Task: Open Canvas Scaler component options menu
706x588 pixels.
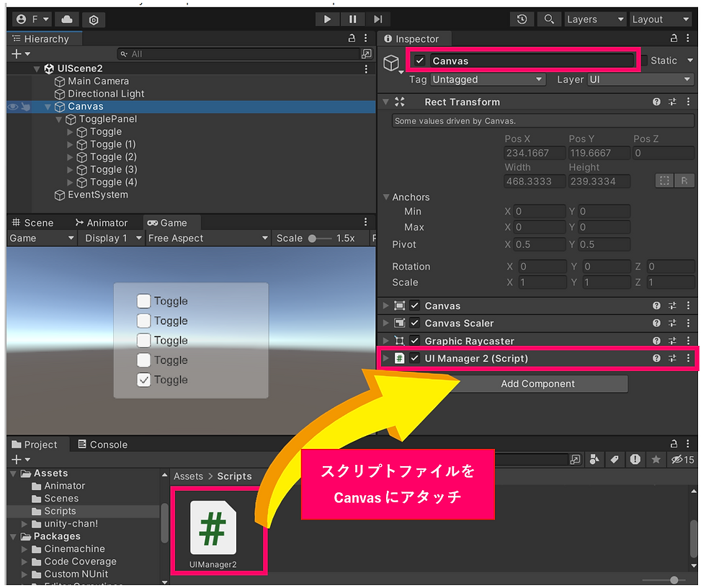Action: [x=688, y=324]
